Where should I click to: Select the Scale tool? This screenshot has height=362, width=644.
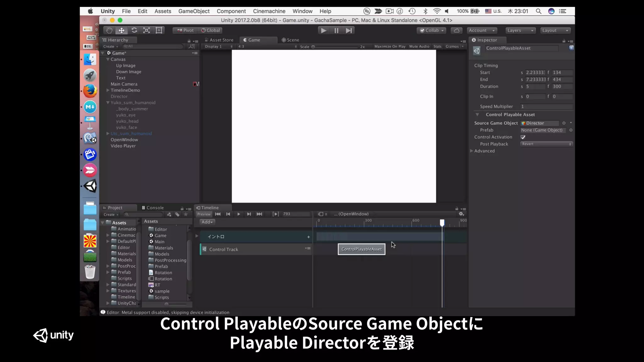coord(147,30)
